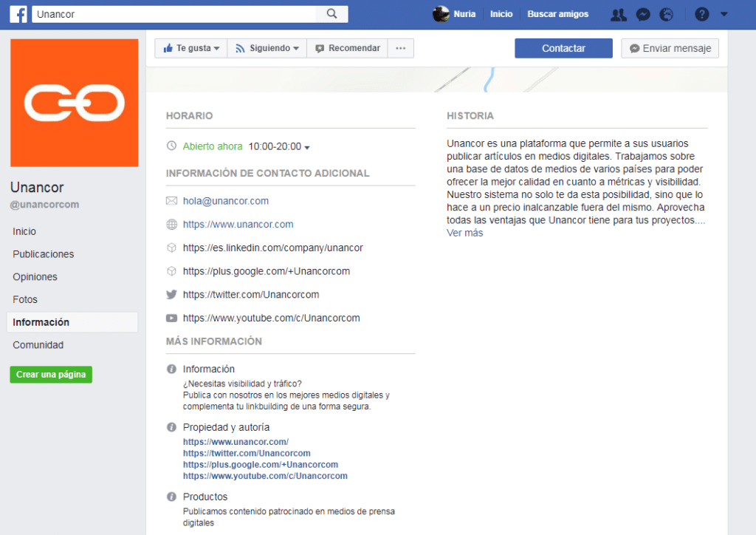Click the search magnifier icon
The height and width of the screenshot is (535, 756).
click(x=331, y=14)
